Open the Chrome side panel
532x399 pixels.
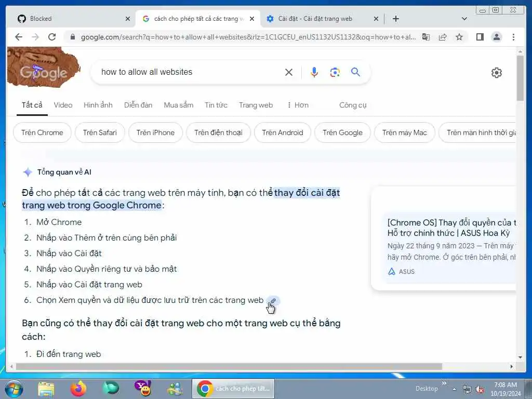[480, 37]
